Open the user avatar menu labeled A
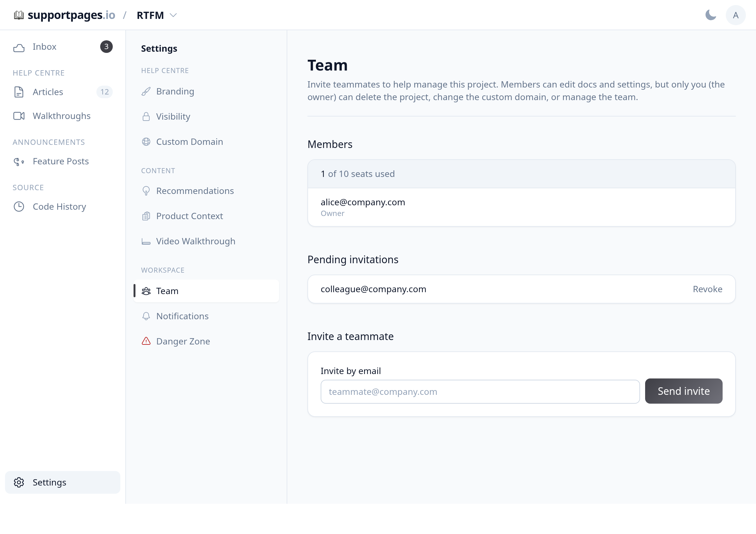The width and height of the screenshot is (756, 534). point(736,15)
